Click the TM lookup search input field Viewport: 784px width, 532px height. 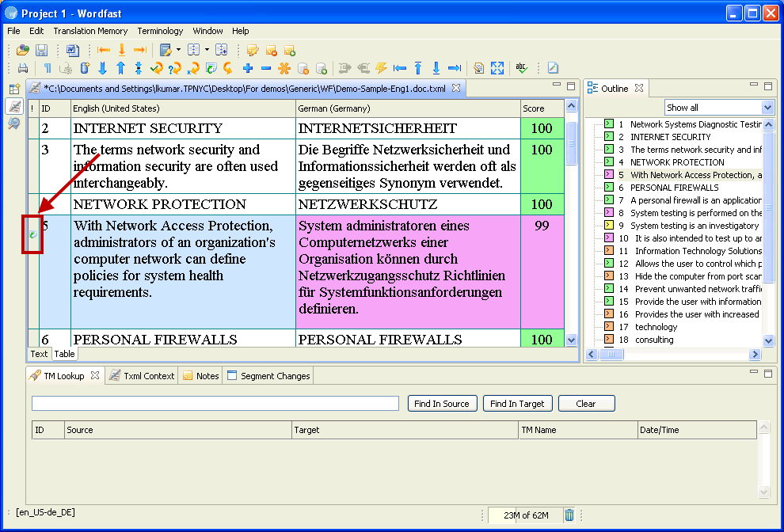click(215, 403)
